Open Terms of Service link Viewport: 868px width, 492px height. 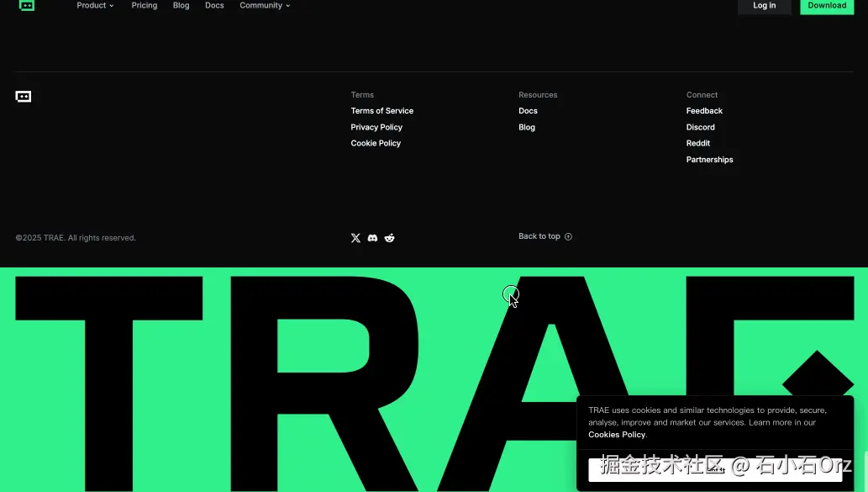click(x=382, y=111)
